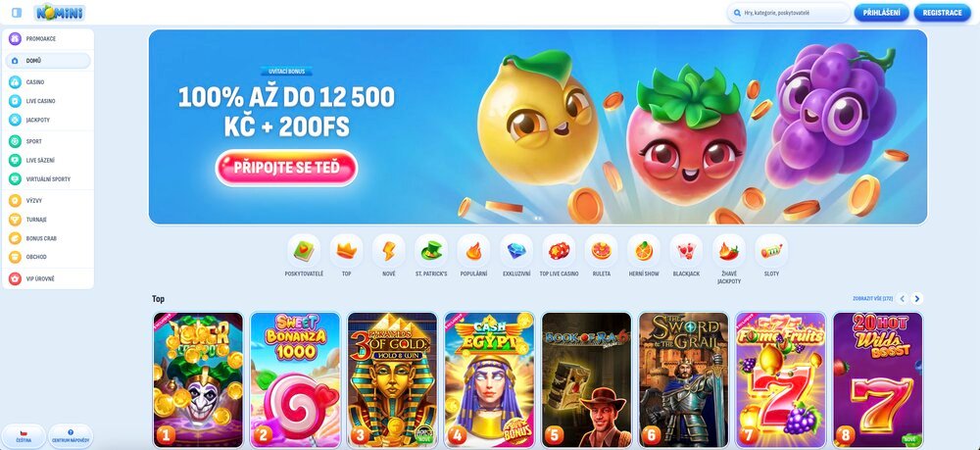The image size is (980, 450).
Task: Collapse the sidebar with the top-left panel icon
Action: [17, 13]
